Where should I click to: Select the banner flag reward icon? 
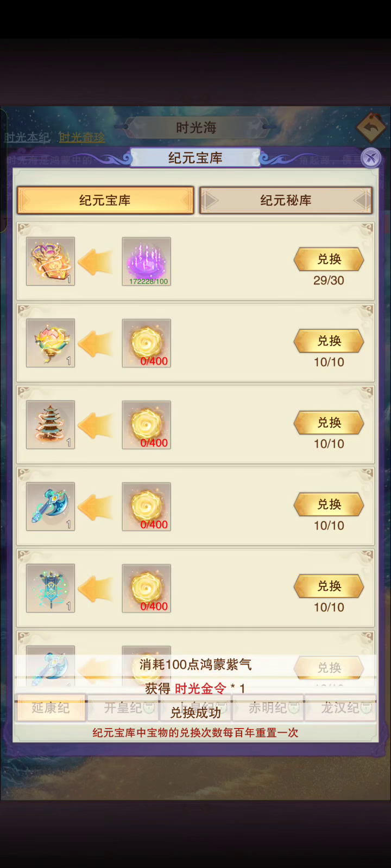point(51,589)
